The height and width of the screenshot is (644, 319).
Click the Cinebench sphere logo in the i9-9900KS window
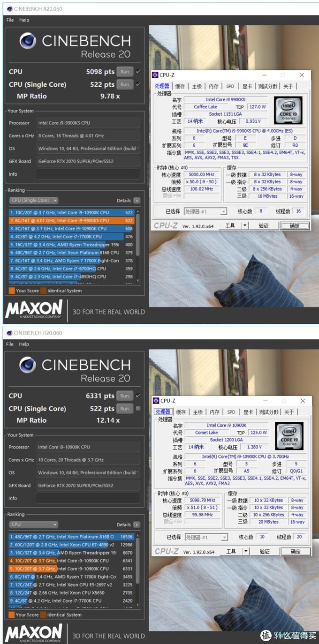(28, 41)
